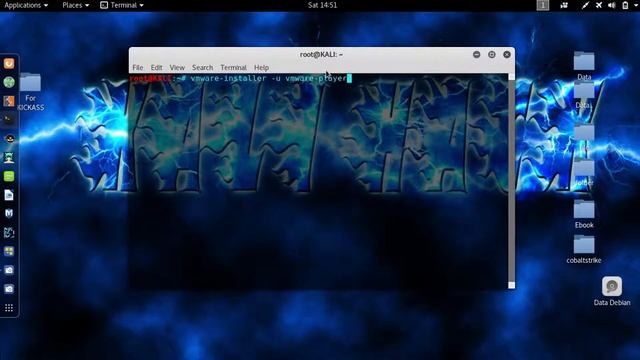Open the Places menu in top bar
Image resolution: width=640 pixels, height=360 pixels.
click(76, 5)
